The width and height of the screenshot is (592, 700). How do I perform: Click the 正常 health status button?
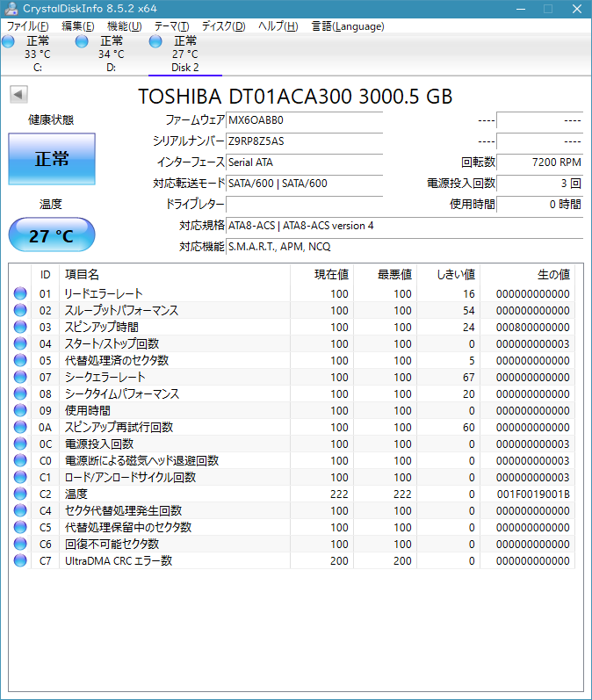(52, 159)
